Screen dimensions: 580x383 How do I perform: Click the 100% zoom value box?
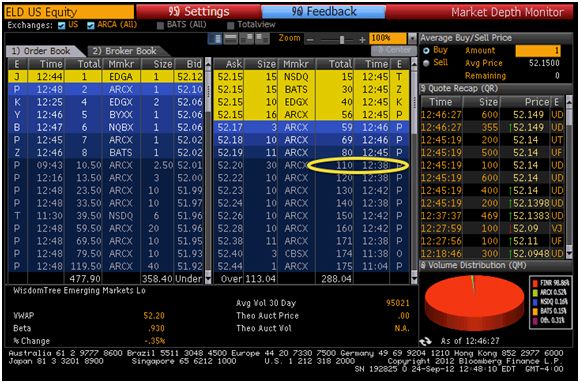[x=388, y=38]
